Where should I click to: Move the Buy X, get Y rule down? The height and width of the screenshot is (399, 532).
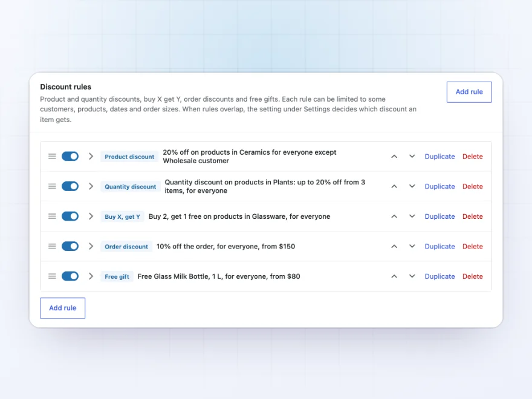(x=412, y=216)
